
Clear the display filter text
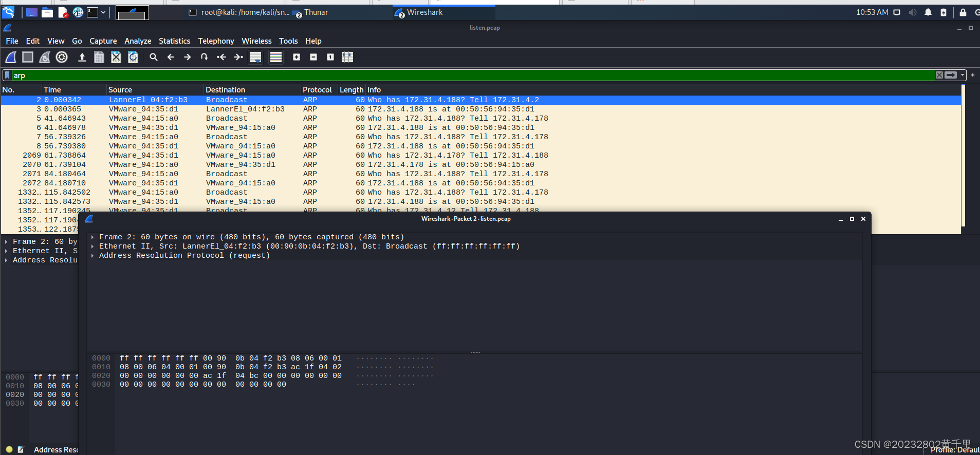(939, 75)
